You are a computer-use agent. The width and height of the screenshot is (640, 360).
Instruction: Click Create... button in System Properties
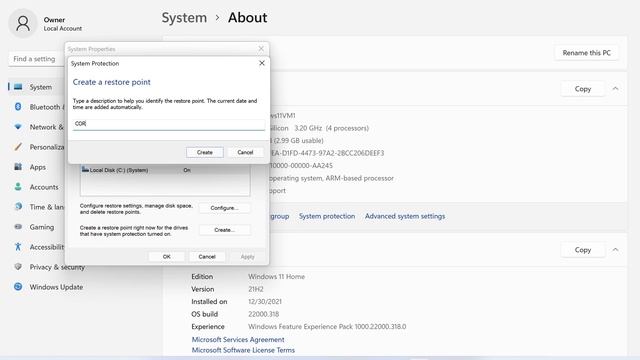(224, 230)
